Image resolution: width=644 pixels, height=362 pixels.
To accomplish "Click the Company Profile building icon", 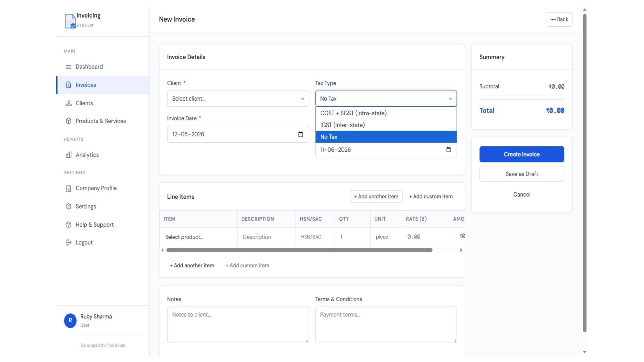I will (x=69, y=189).
